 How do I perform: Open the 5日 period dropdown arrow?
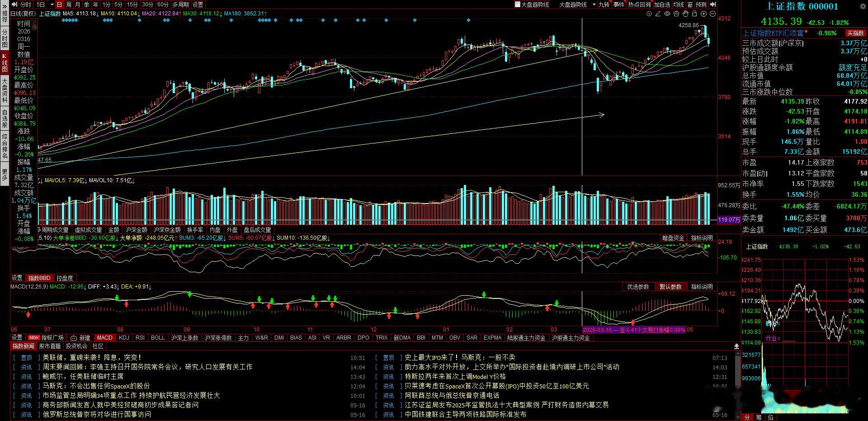pyautogui.click(x=52, y=5)
